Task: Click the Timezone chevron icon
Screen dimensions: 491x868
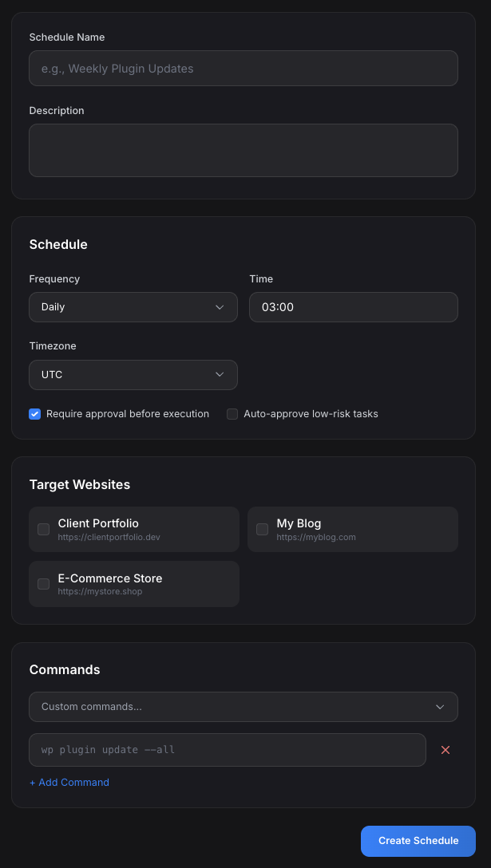Action: [220, 375]
